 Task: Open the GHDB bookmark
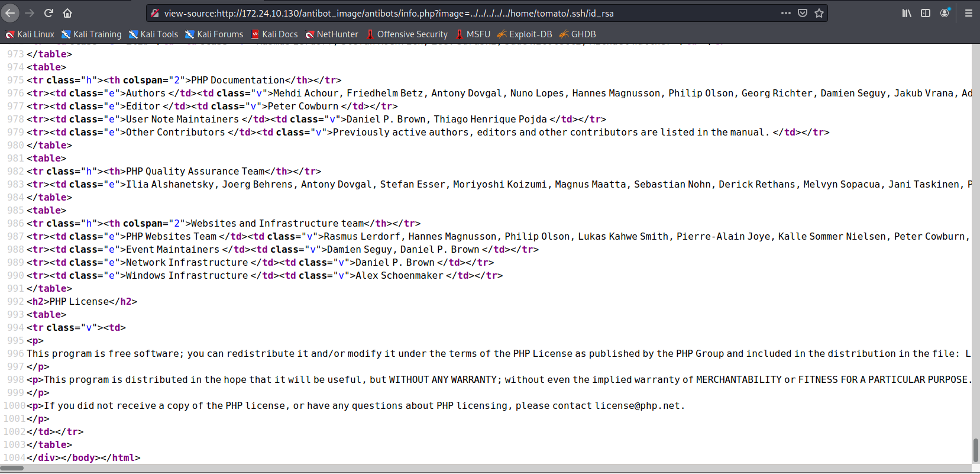[x=578, y=34]
